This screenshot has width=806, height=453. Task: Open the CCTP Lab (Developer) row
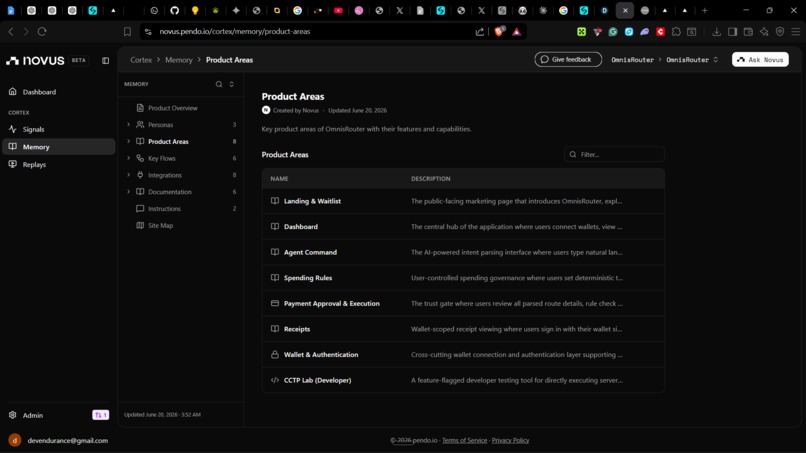click(463, 380)
